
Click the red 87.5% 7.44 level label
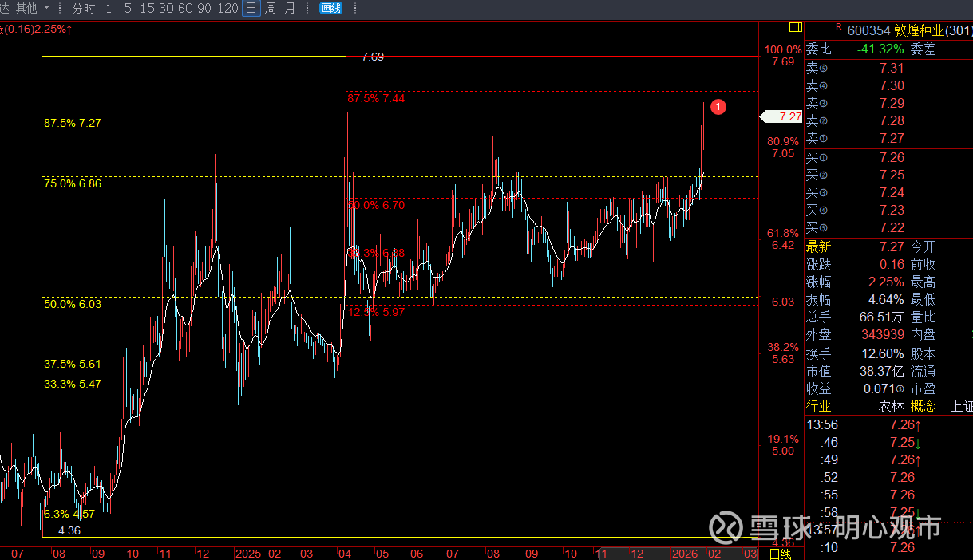[x=376, y=98]
